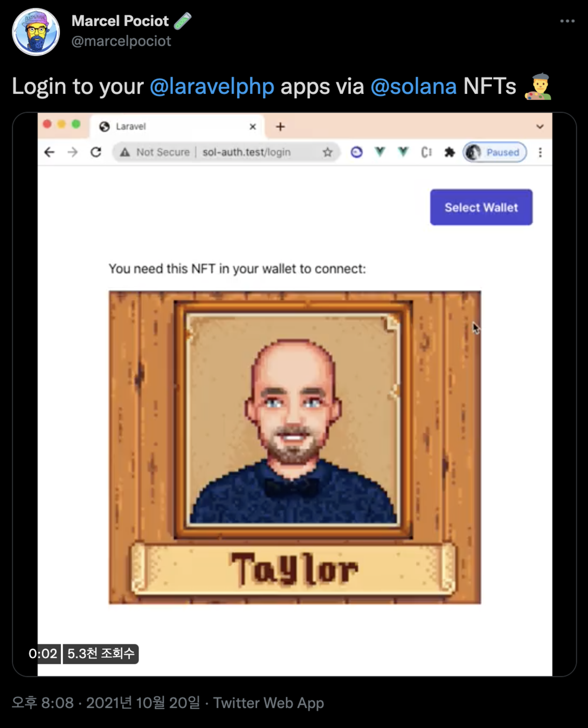
Task: Open Marcel Pociot's profile avatar
Action: [36, 32]
